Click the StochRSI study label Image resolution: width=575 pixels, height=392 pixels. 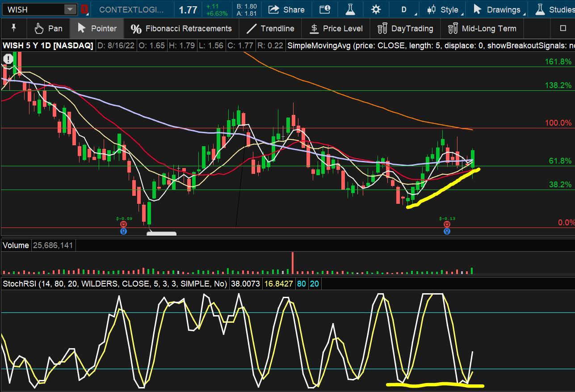[x=115, y=283]
